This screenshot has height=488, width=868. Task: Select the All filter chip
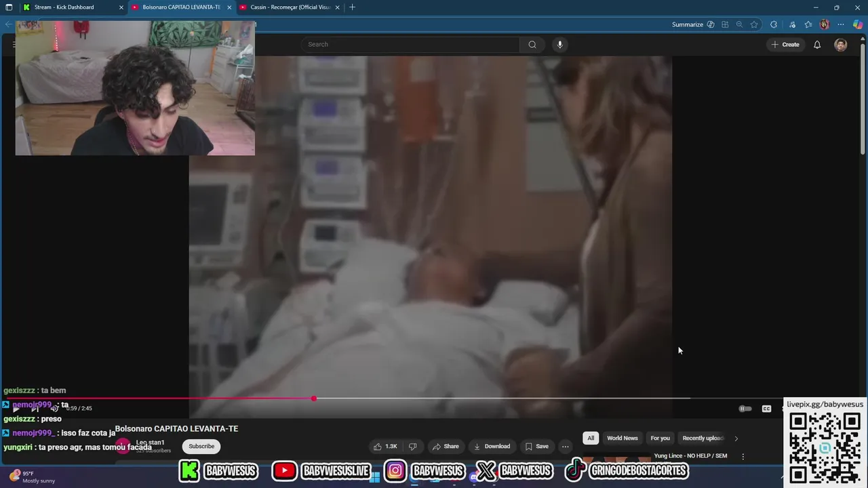[x=591, y=438]
